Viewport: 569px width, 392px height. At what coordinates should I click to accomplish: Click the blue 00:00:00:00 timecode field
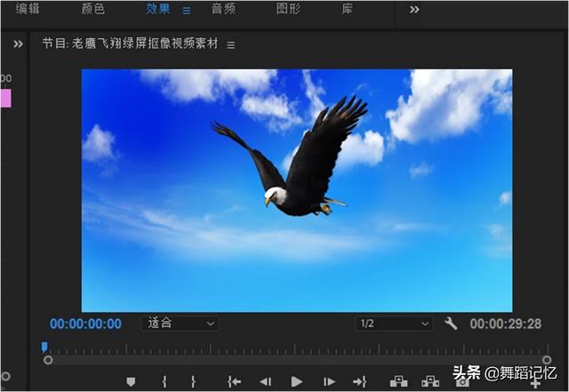click(85, 324)
